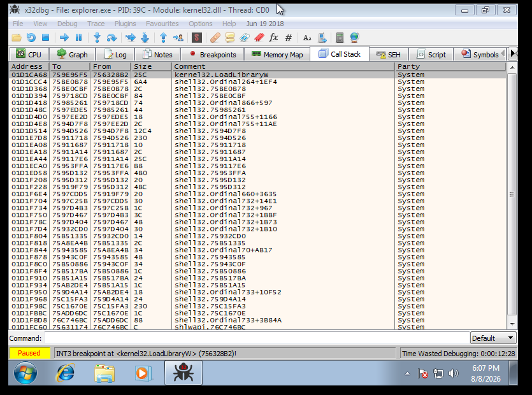Click the Address column header
532x395 pixels.
pos(29,66)
